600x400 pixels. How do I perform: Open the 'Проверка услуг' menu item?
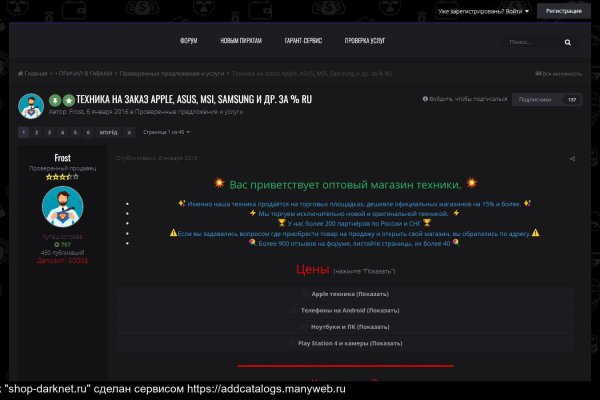point(365,41)
